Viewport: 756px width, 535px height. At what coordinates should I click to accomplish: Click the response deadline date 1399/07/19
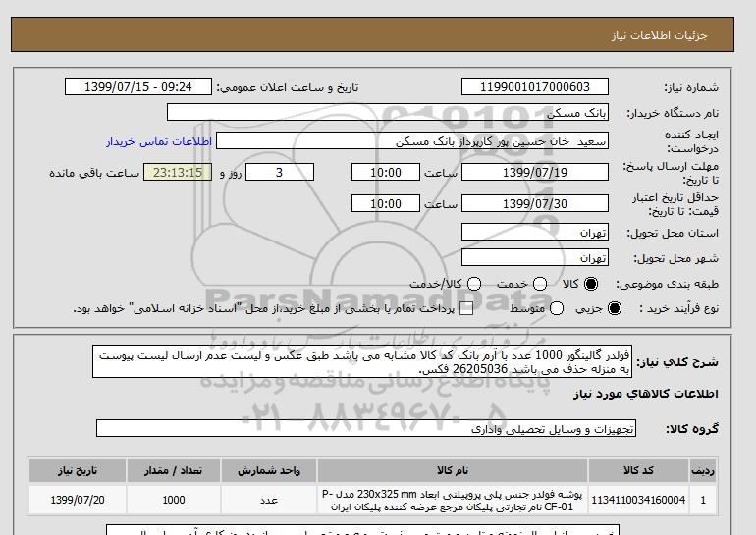pos(535,172)
